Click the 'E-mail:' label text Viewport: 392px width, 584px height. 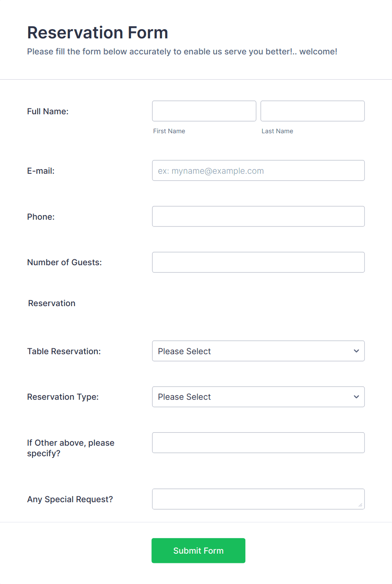click(x=41, y=171)
